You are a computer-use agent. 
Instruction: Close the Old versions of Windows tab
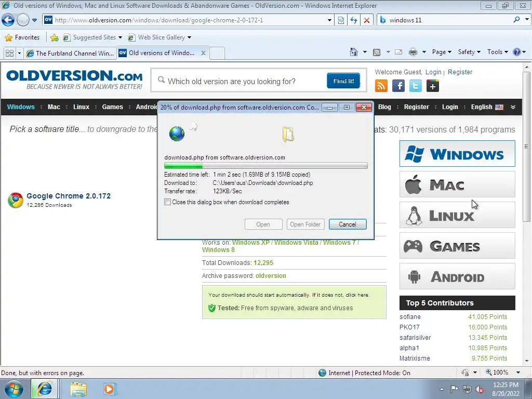pyautogui.click(x=203, y=53)
